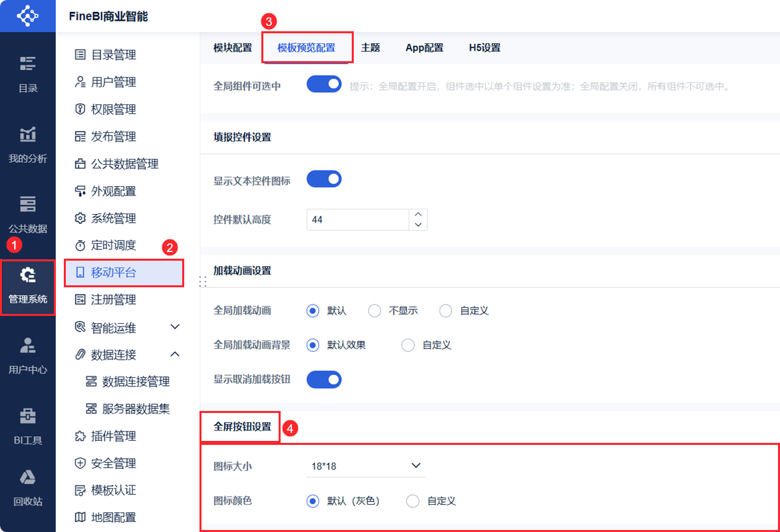This screenshot has width=780, height=532.
Task: Select 不显示 for 全局加载动画
Action: pos(374,311)
